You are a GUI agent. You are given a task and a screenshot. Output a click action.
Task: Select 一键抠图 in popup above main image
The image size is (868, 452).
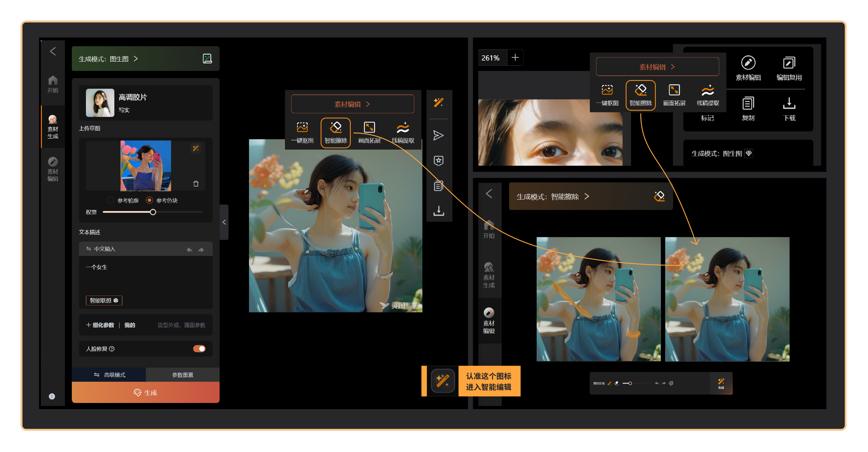tap(302, 133)
